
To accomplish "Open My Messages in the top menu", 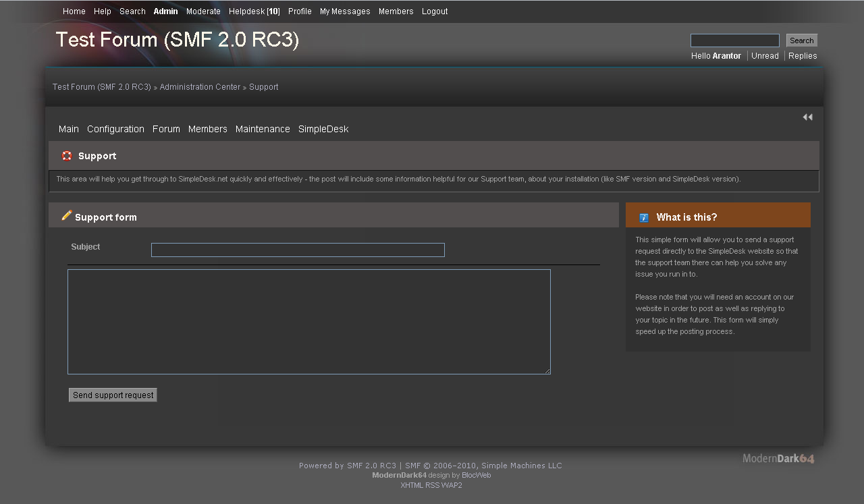I will click(x=345, y=11).
